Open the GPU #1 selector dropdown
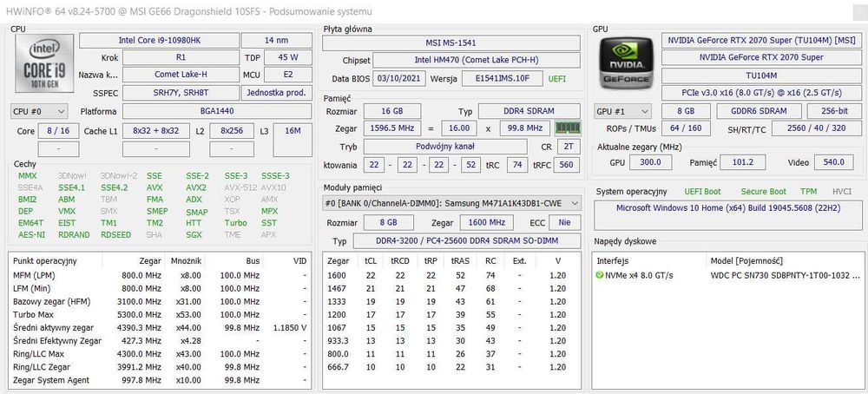The image size is (868, 394). tap(622, 111)
